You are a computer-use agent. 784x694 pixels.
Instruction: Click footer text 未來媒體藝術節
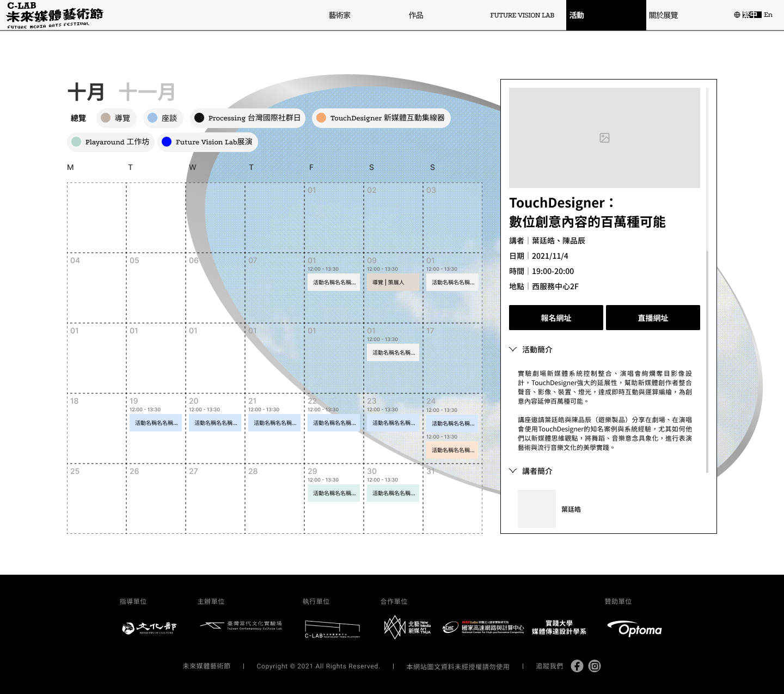(x=206, y=666)
